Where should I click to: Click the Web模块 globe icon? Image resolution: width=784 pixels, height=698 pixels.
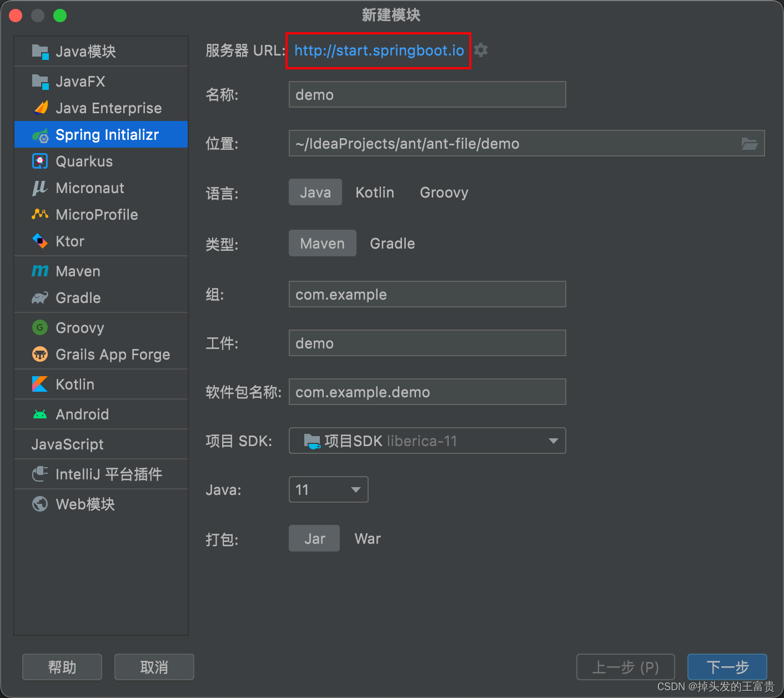coord(40,504)
